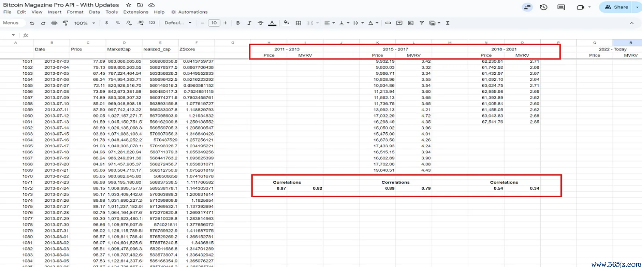Open the View menu
This screenshot has height=271, width=644.
[x=37, y=12]
